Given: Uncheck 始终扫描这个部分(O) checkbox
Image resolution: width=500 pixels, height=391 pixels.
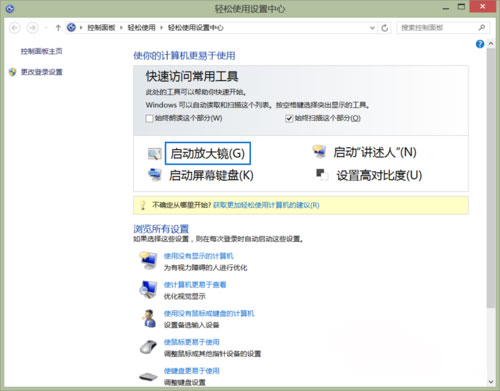Looking at the screenshot, I should [x=289, y=118].
